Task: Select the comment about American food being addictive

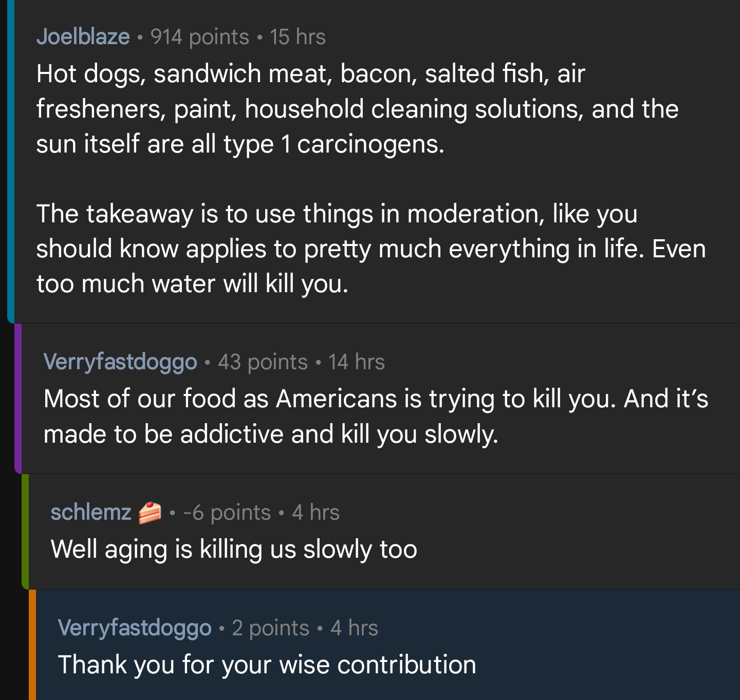Action: 375,416
